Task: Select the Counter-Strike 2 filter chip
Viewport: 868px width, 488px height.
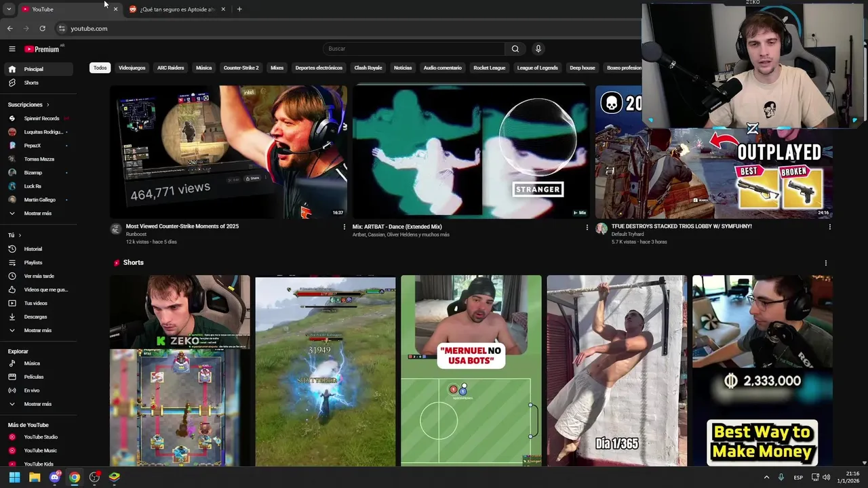Action: coord(241,68)
